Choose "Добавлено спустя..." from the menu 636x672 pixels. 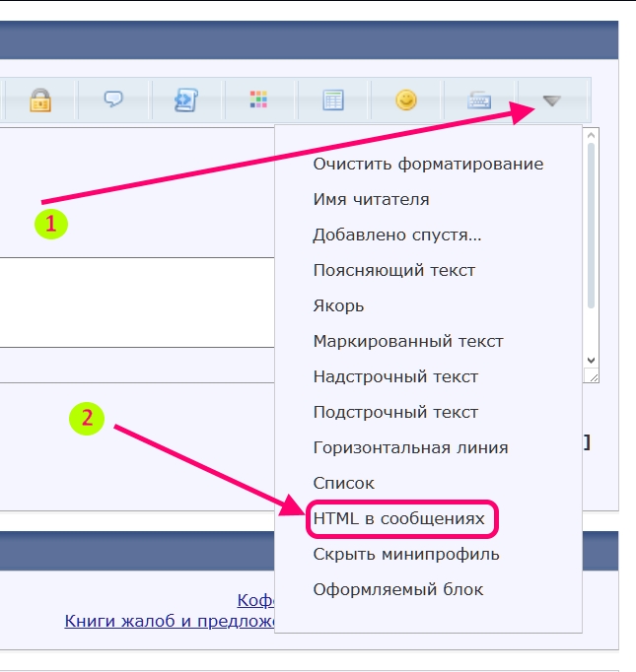[397, 235]
